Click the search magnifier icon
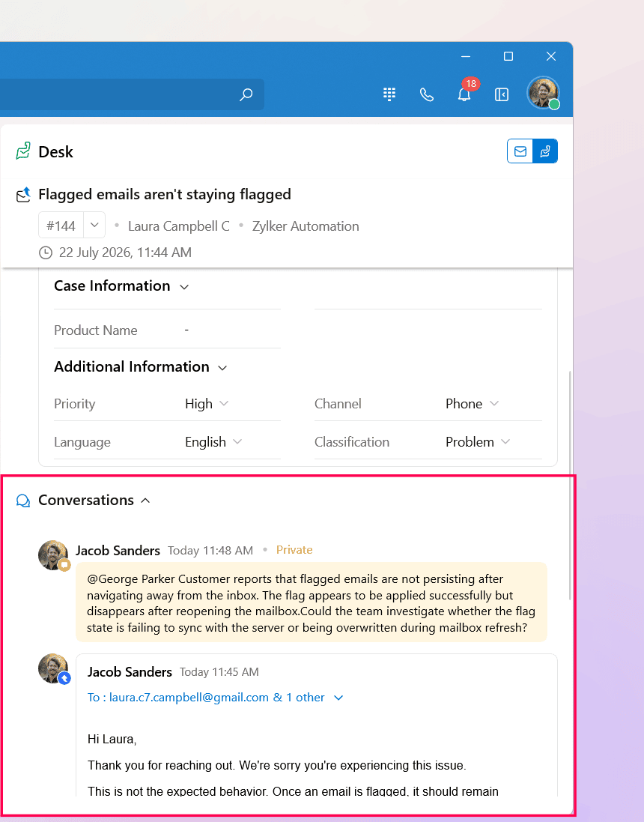644x822 pixels. click(246, 94)
